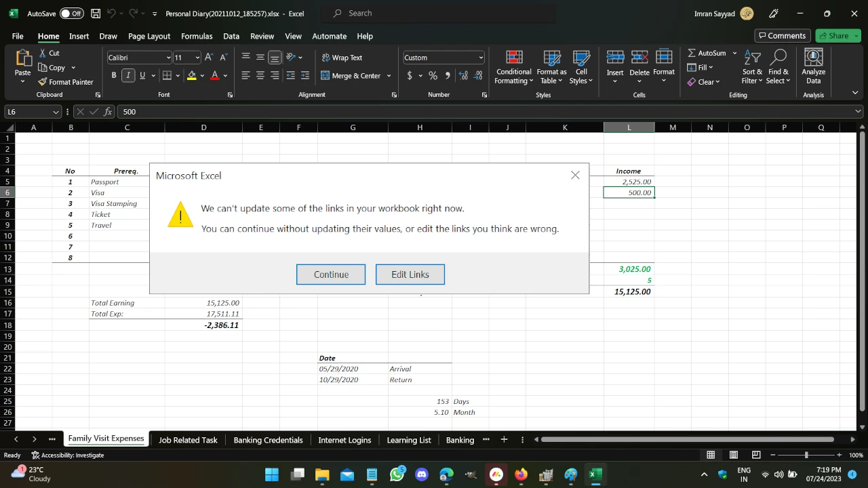Expand the formula bar chevron
This screenshot has height=488, width=868.
click(x=859, y=112)
